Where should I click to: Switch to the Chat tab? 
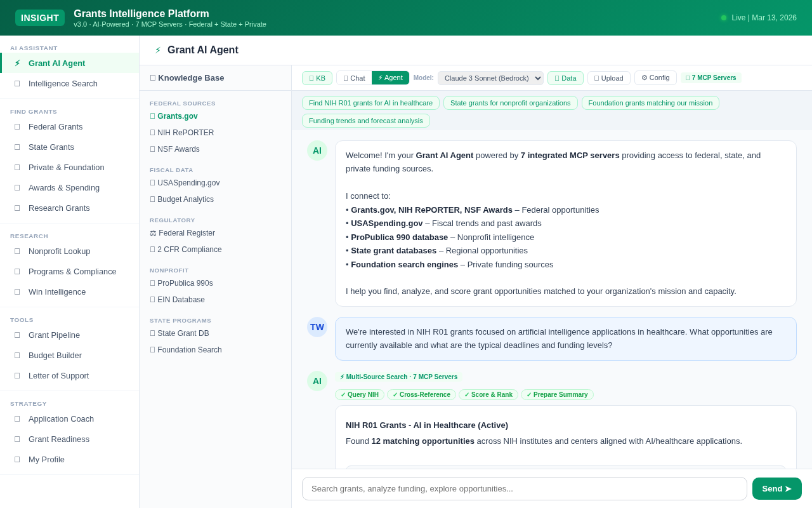click(x=353, y=78)
